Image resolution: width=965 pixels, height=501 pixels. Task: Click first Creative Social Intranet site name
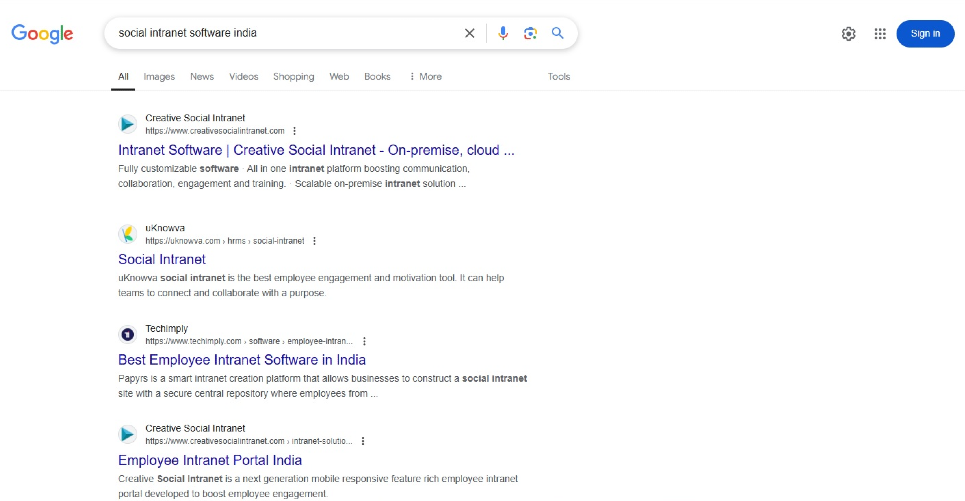[x=195, y=118]
